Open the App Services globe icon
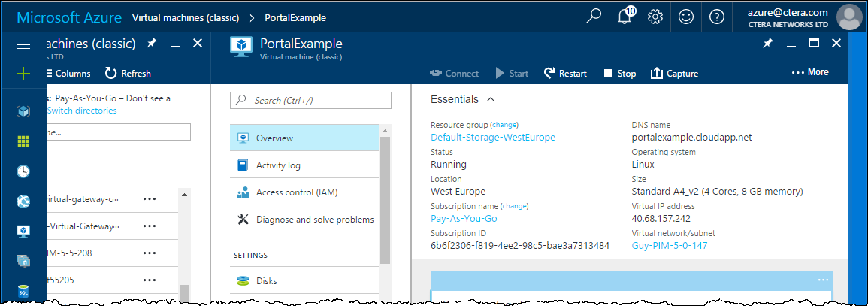 click(23, 201)
